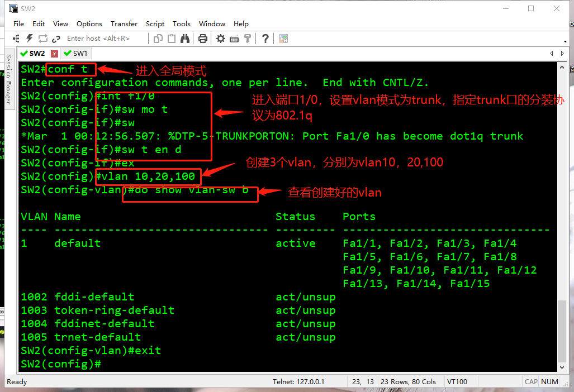The image size is (574, 392).
Task: Click the 'SW2(config-vlan)#exit' line
Action: click(x=91, y=351)
